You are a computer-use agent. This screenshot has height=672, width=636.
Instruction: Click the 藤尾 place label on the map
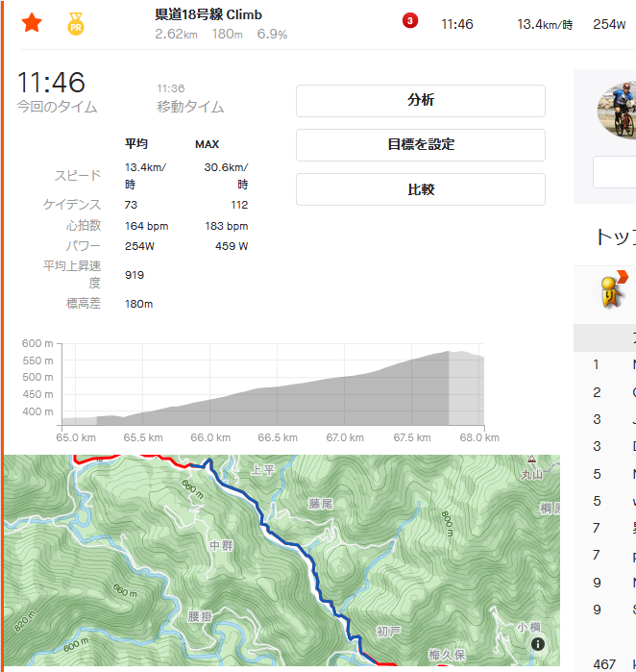(x=320, y=504)
